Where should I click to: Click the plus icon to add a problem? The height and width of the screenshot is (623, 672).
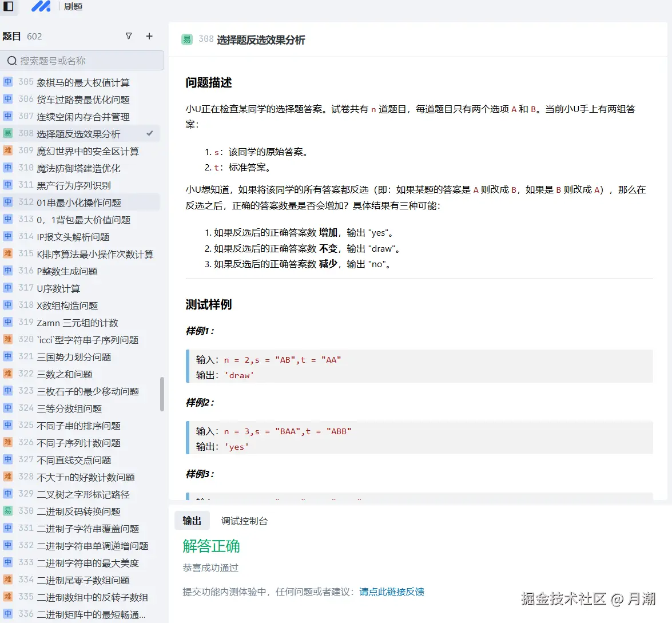point(149,36)
